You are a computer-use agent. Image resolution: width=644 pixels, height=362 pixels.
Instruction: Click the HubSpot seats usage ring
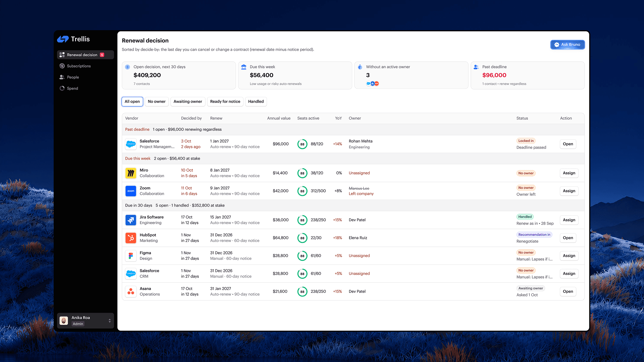click(302, 238)
